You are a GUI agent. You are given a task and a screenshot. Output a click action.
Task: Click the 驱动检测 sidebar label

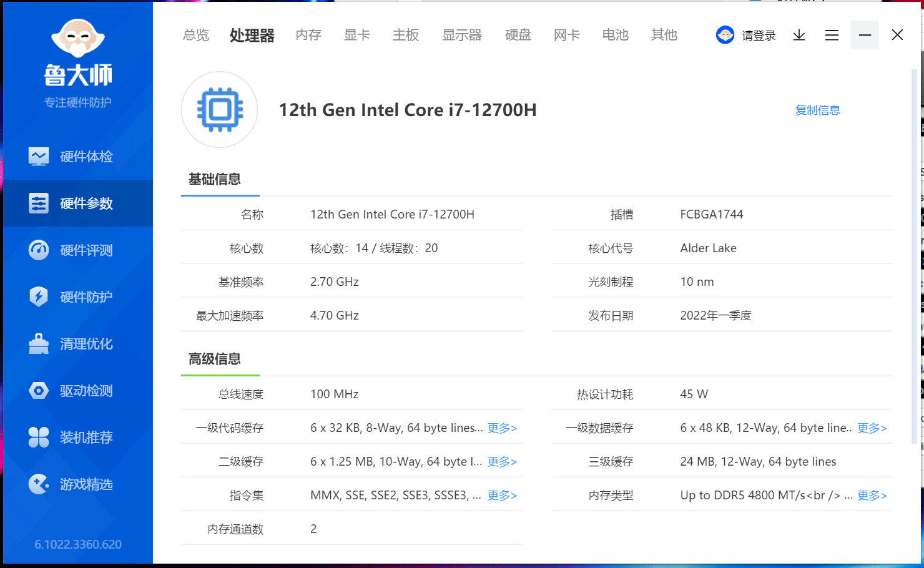click(x=86, y=391)
